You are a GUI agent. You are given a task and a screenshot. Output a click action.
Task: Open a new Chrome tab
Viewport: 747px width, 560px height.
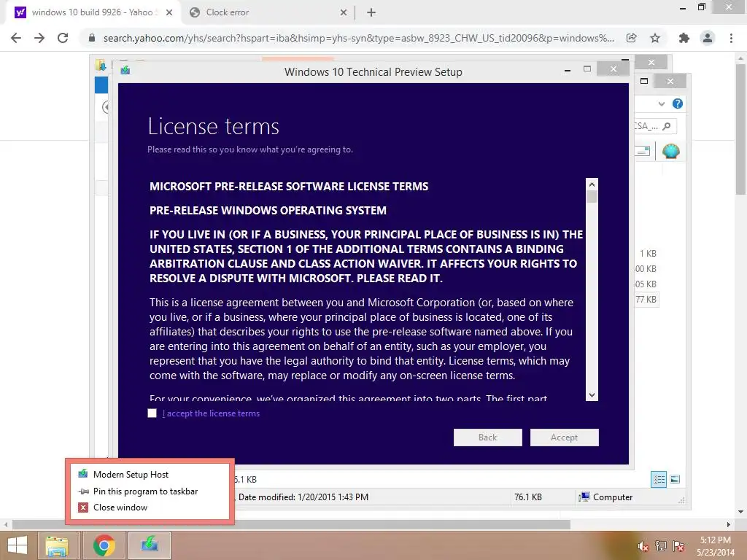point(371,13)
